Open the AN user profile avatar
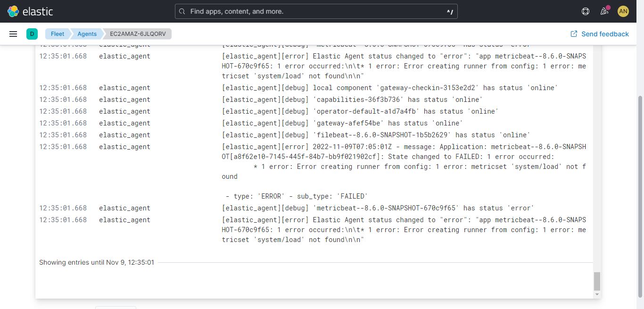The height and width of the screenshot is (309, 644). pyautogui.click(x=623, y=11)
